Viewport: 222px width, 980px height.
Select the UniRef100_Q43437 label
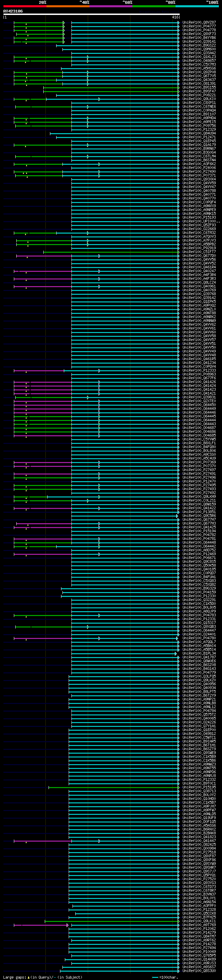click(x=199, y=80)
